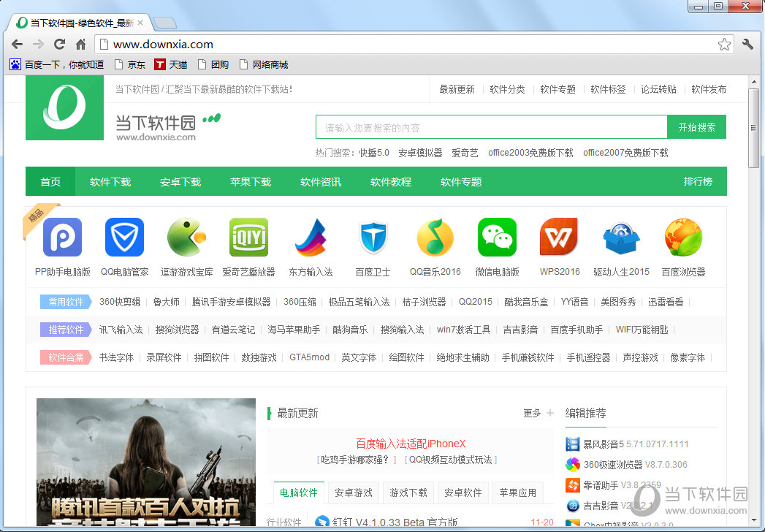Click the 吉吉影音 icon in the list

(572, 506)
